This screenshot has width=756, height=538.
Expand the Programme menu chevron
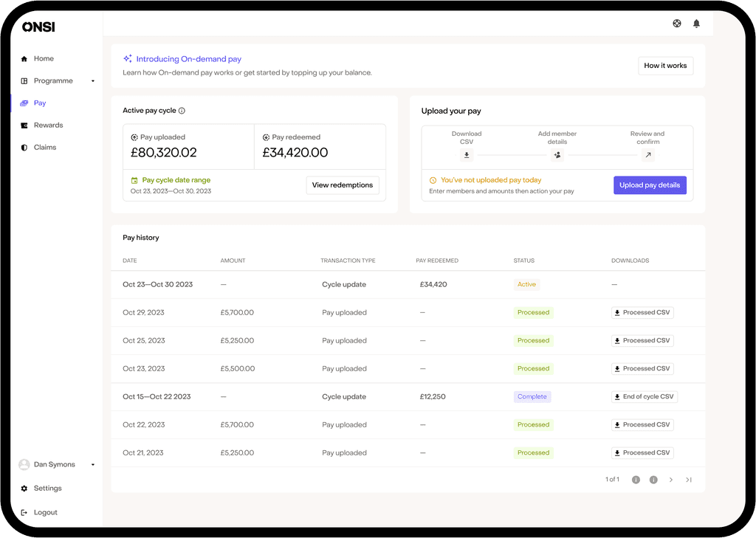point(92,81)
